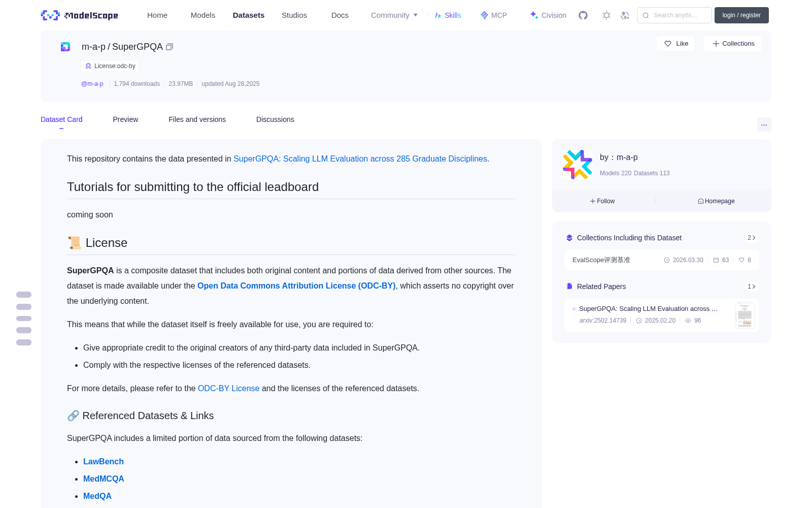Click the Related Papers document icon
The height and width of the screenshot is (508, 812).
(x=569, y=287)
